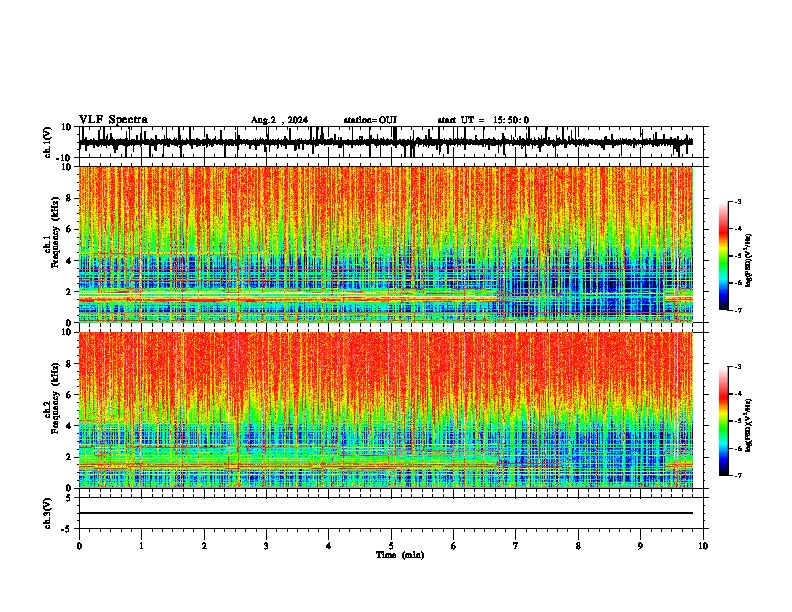Click the flat ch.3 voltage line
792x612 pixels.
coord(386,513)
